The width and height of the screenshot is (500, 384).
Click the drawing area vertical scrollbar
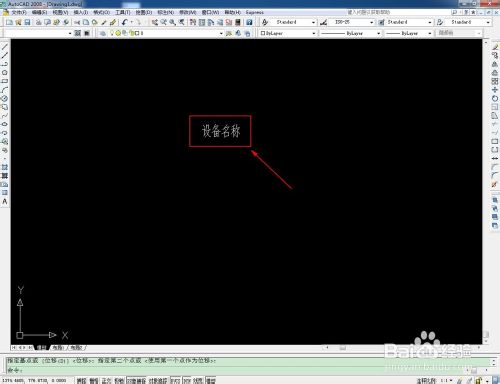point(486,192)
